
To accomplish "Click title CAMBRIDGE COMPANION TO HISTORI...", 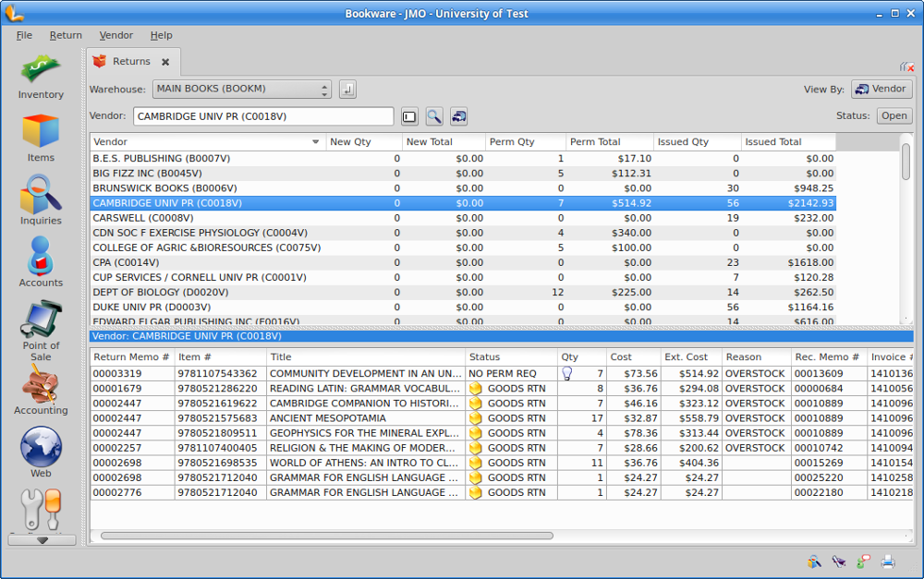I will coord(365,404).
